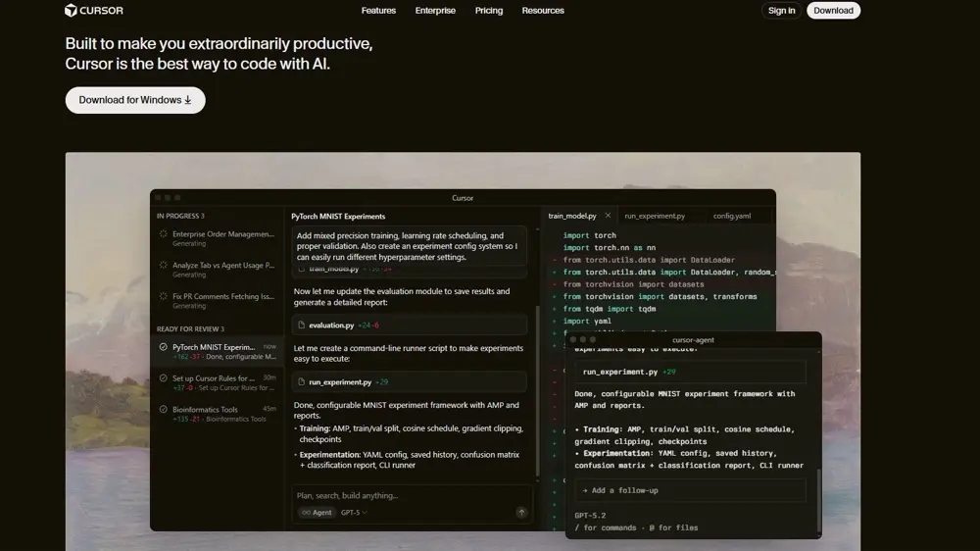Click the spinner icon beside Enterprise Order Management

tap(164, 234)
